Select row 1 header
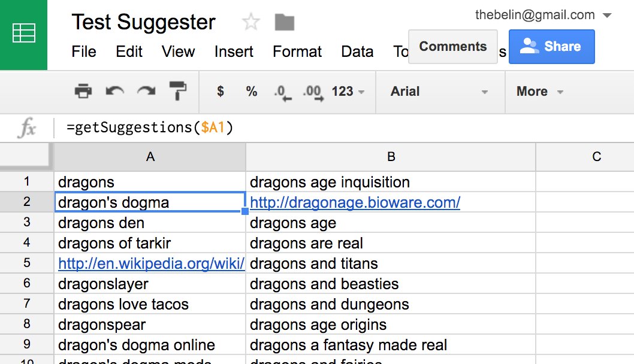Image resolution: width=634 pixels, height=364 pixels. [x=27, y=181]
